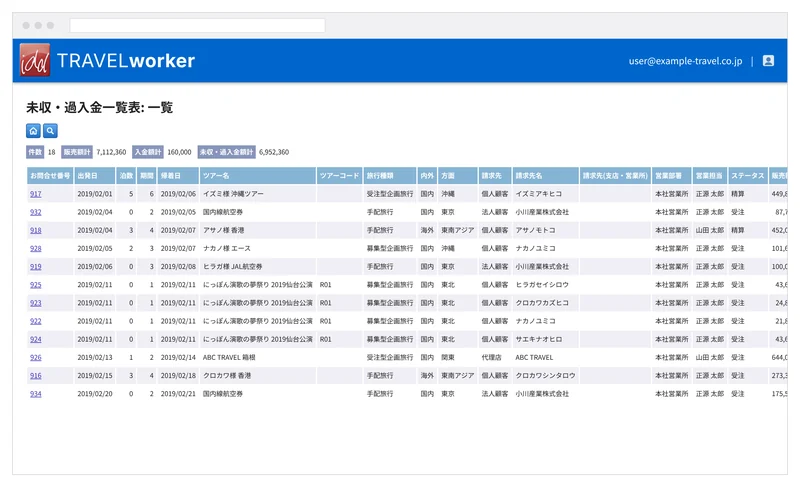Click billing name ヒラガセイシロウ
The width and height of the screenshot is (800, 487).
tap(542, 285)
